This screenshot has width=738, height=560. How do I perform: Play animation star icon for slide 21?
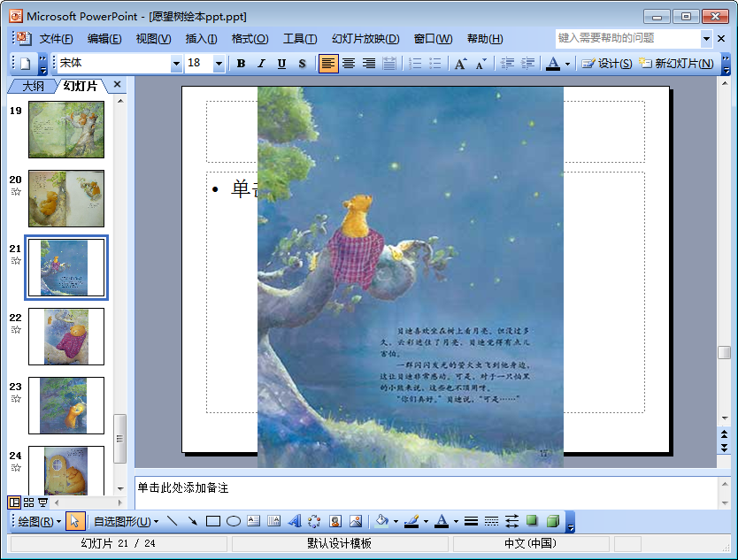[x=16, y=261]
